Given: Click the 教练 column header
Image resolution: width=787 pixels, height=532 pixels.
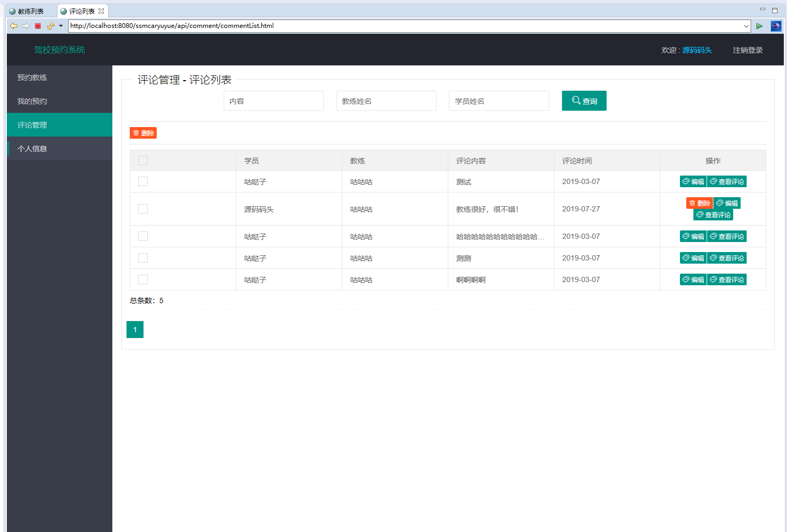Looking at the screenshot, I should tap(395, 160).
